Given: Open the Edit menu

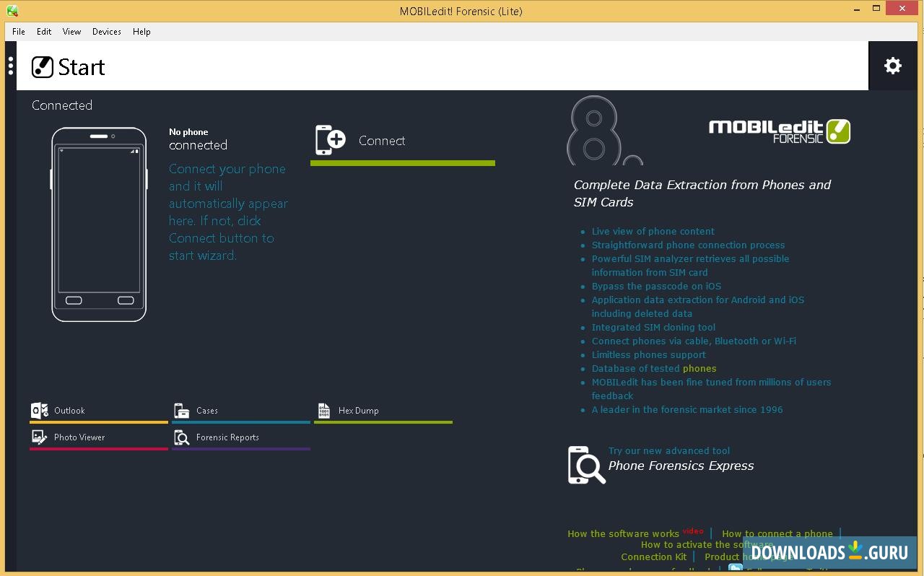Looking at the screenshot, I should 44,32.
